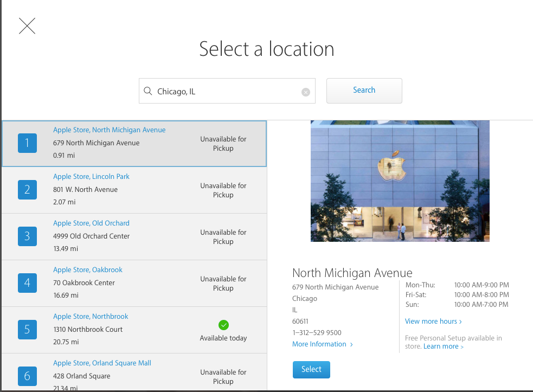
Task: Click the address 1310 Northbrook Court
Action: [88, 329]
